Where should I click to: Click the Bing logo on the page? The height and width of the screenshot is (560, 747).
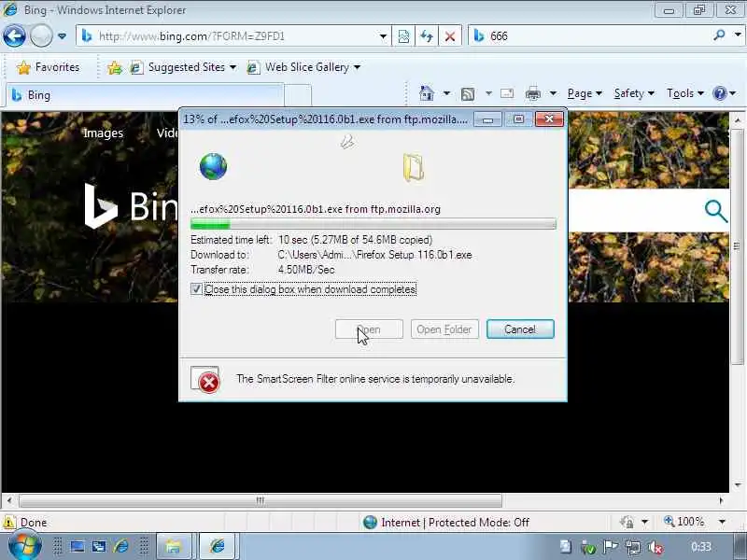[x=131, y=205]
